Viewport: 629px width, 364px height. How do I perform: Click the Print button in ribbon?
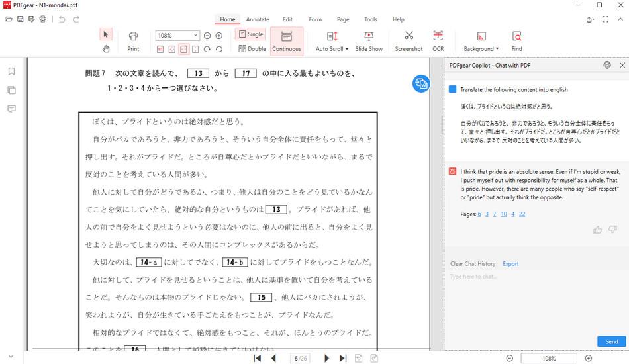133,41
